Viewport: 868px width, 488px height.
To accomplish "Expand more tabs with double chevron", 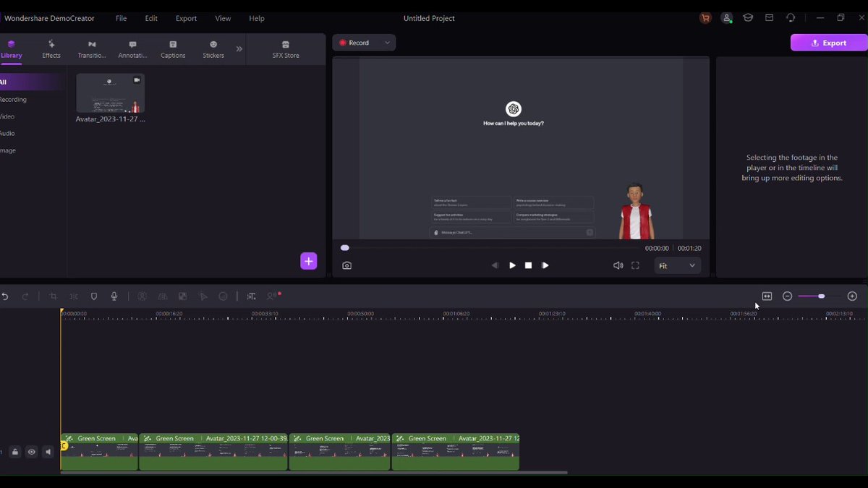I will click(239, 49).
